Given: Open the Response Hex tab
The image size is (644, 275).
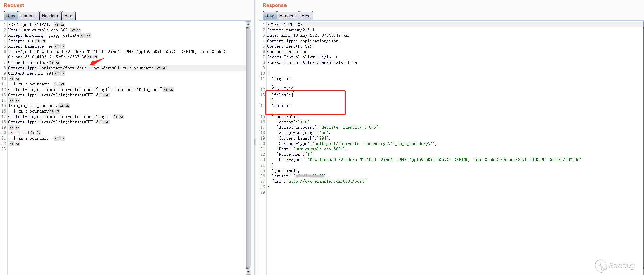Looking at the screenshot, I should coord(305,16).
